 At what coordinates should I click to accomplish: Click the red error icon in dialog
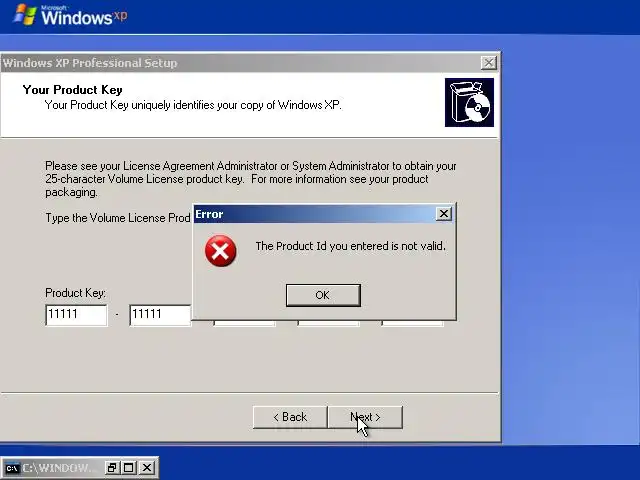click(220, 251)
